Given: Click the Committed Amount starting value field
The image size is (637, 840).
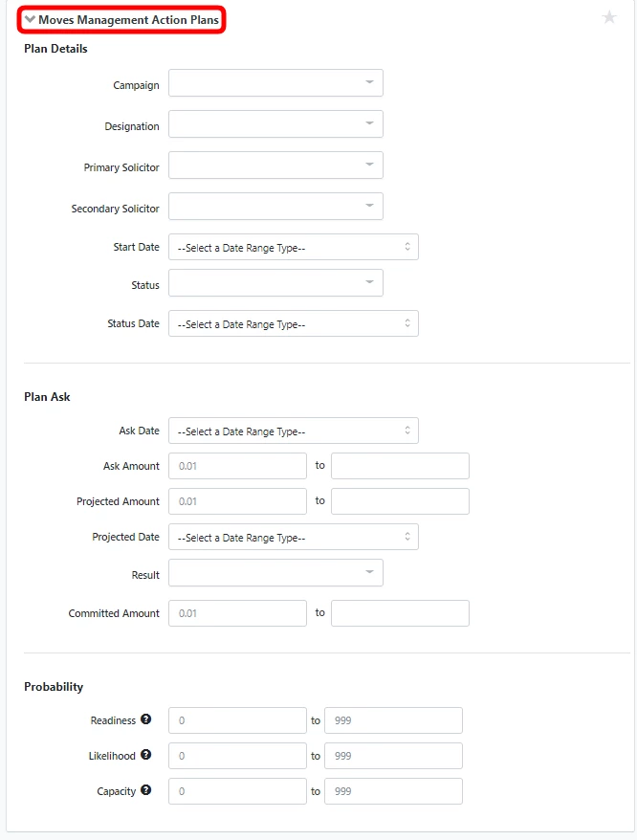Looking at the screenshot, I should (x=237, y=612).
